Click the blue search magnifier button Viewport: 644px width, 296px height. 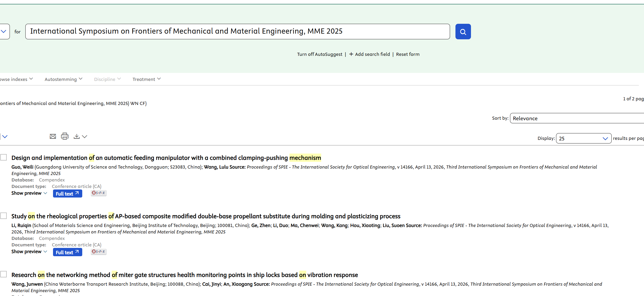pos(463,32)
